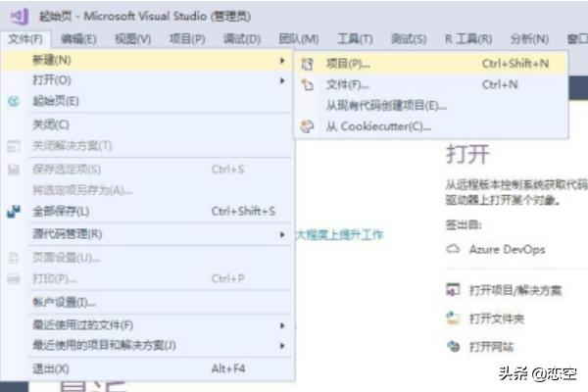
Task: Choose 全部保存(L) menu entry
Action: tap(147, 212)
